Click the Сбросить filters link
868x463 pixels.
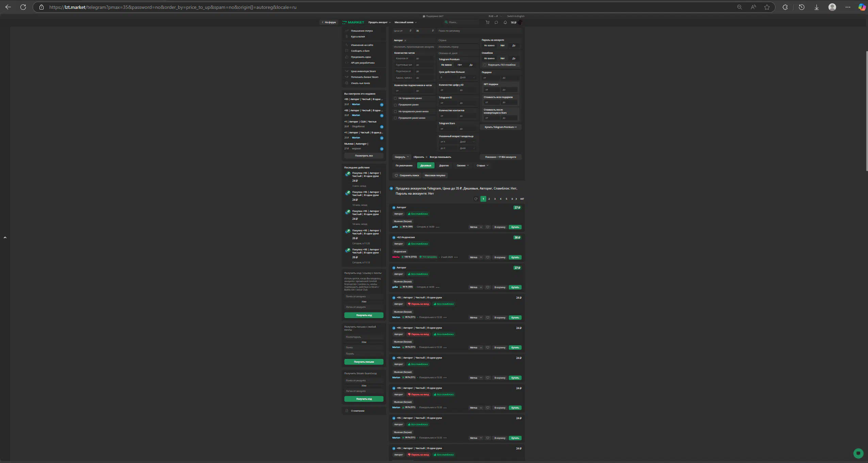(420, 157)
